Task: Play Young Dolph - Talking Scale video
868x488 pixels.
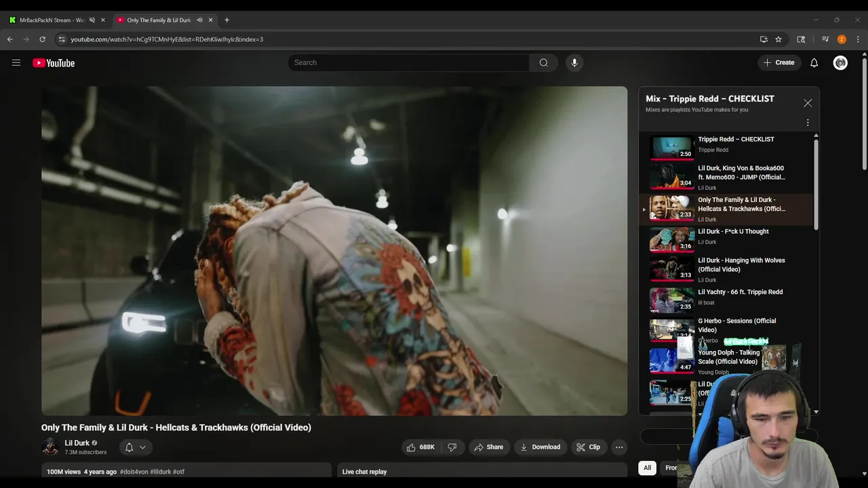Action: tap(727, 361)
